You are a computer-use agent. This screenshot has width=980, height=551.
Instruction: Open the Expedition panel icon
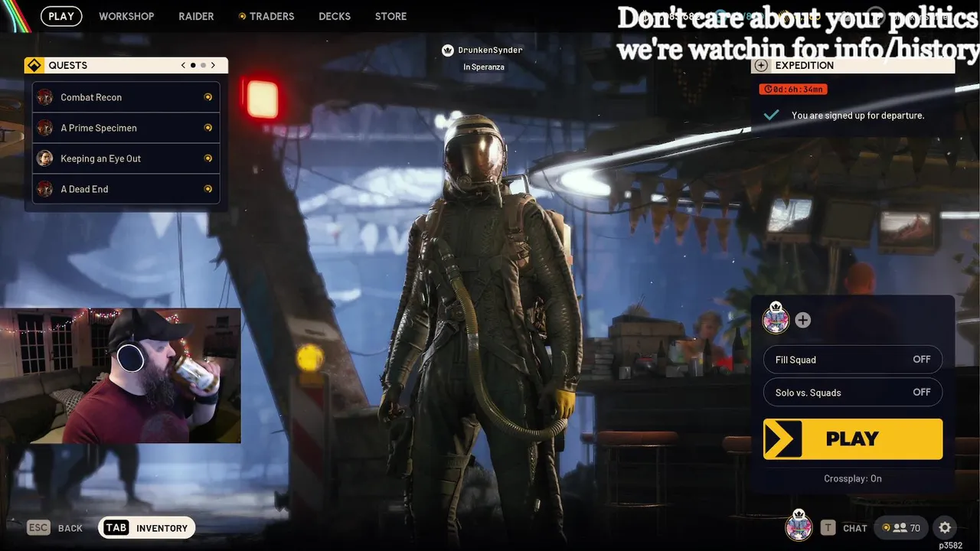pos(760,66)
